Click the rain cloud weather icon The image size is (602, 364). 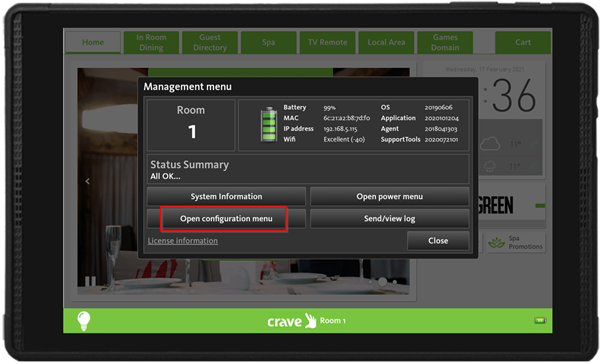490,166
